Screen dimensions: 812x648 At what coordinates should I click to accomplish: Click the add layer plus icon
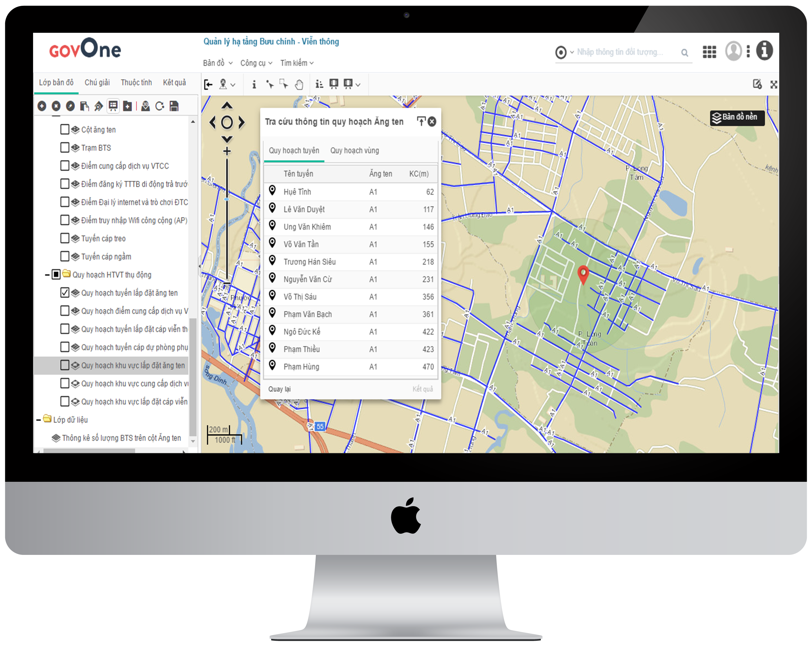(x=42, y=106)
